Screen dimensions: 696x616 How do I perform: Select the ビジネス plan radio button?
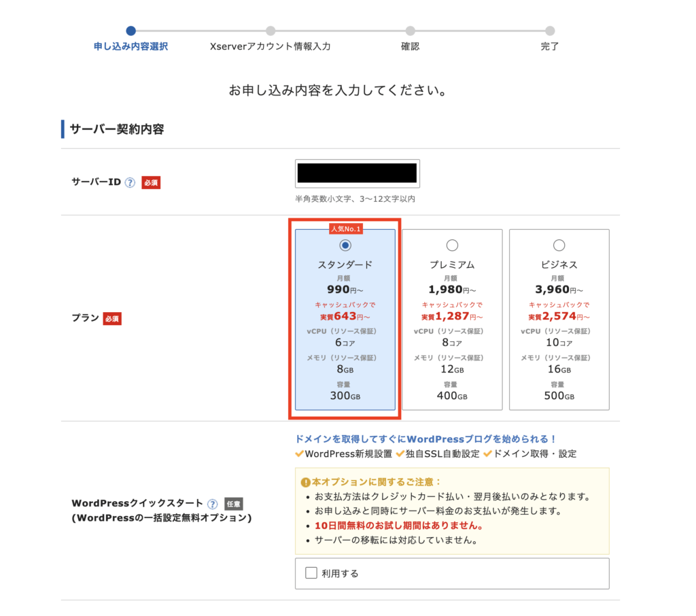(x=559, y=245)
